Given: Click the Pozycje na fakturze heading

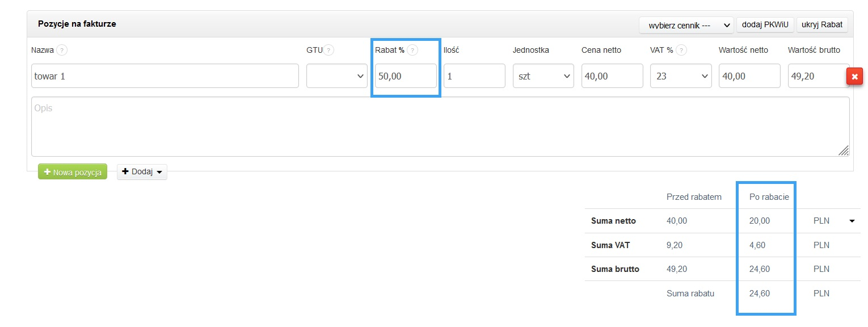Looking at the screenshot, I should point(77,24).
